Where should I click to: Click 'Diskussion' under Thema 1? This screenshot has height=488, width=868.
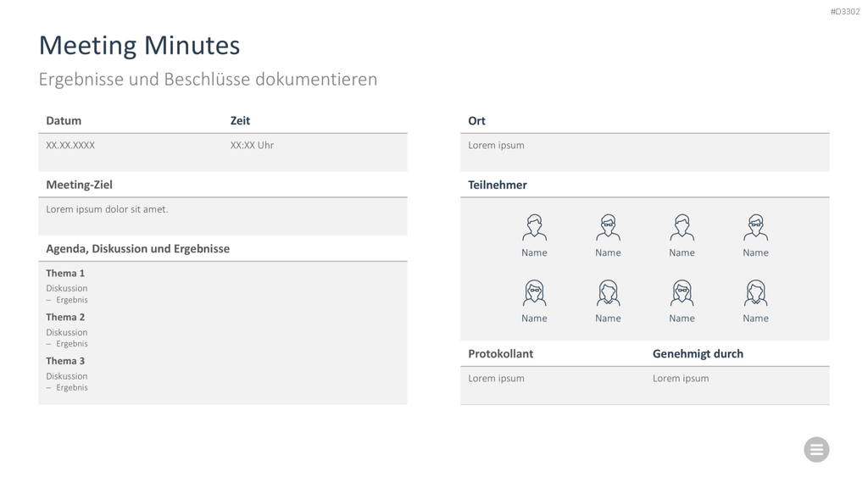66,288
